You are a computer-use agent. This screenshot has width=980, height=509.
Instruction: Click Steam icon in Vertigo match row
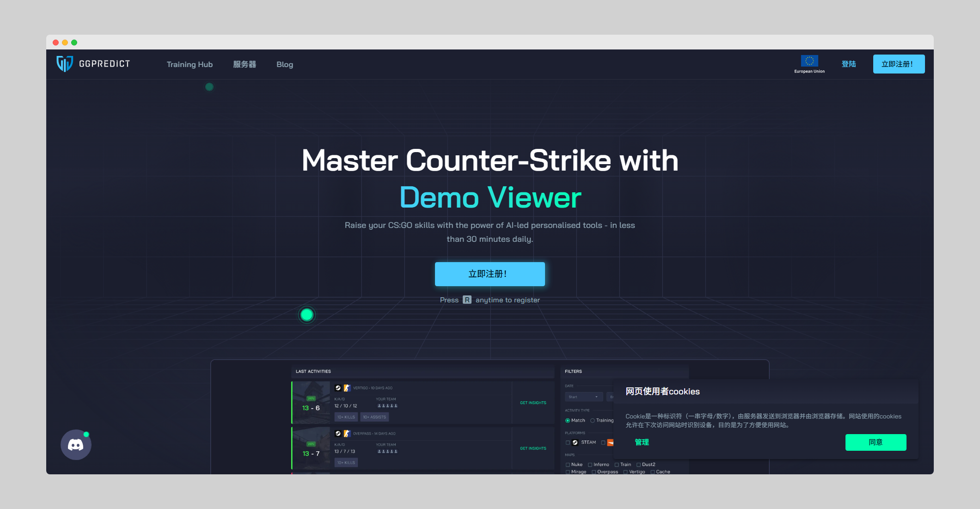click(338, 388)
